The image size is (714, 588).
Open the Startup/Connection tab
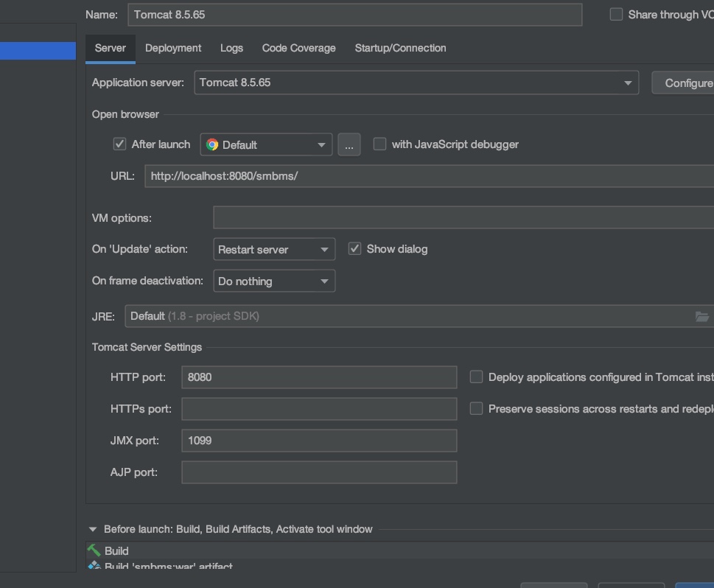pyautogui.click(x=400, y=48)
